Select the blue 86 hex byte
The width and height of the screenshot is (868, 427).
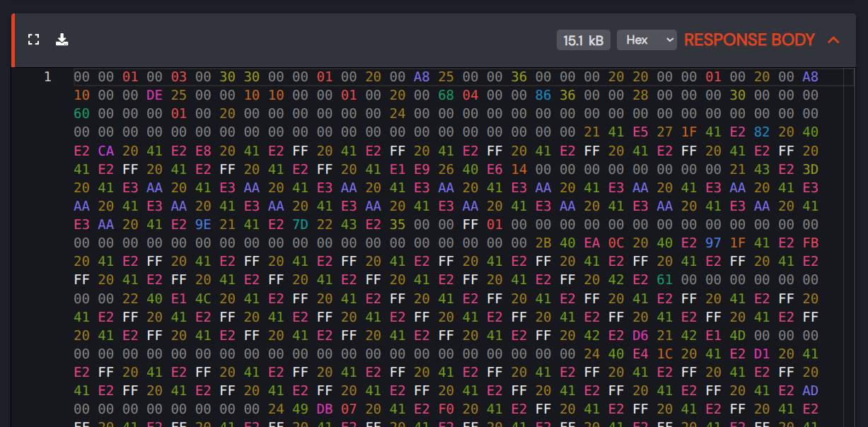pyautogui.click(x=543, y=95)
